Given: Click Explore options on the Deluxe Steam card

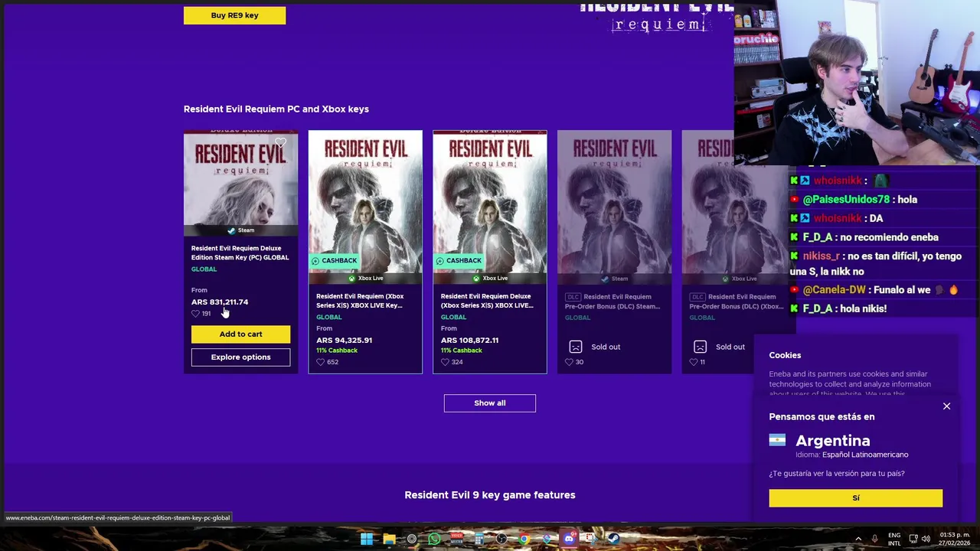Looking at the screenshot, I should point(240,357).
